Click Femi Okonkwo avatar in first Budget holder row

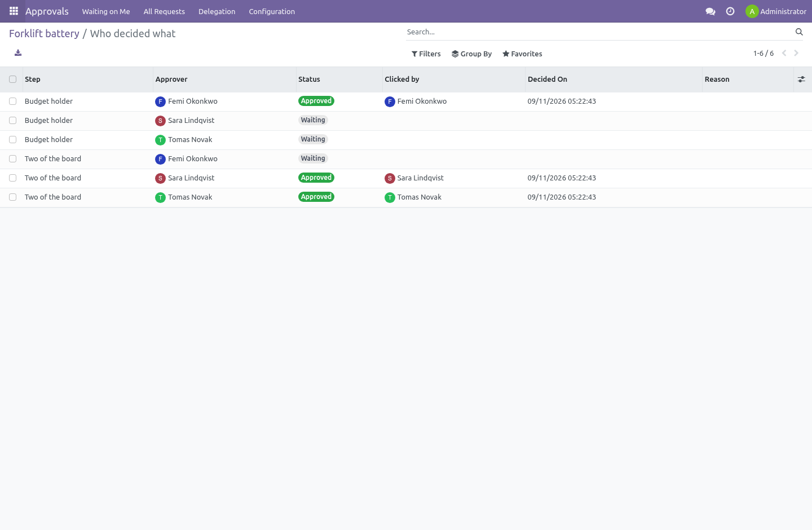coord(161,101)
